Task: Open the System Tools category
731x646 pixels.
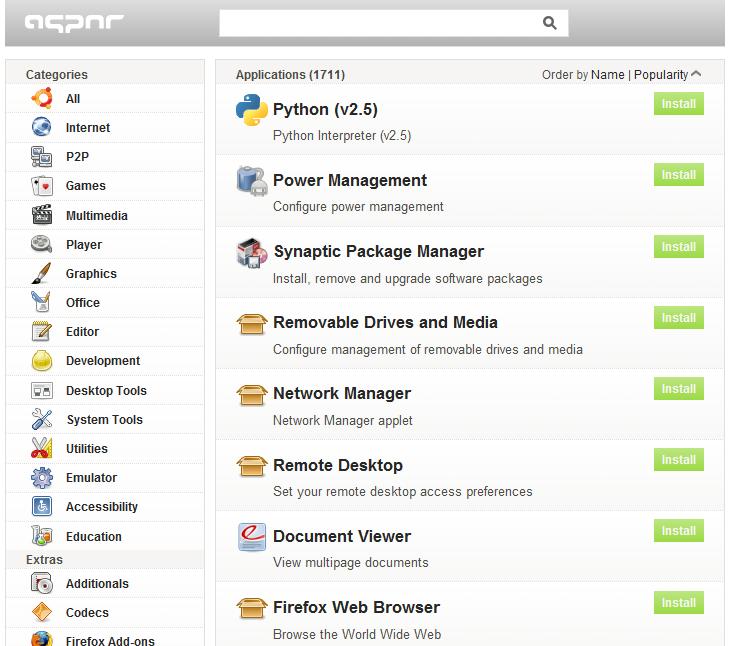Action: [x=105, y=419]
